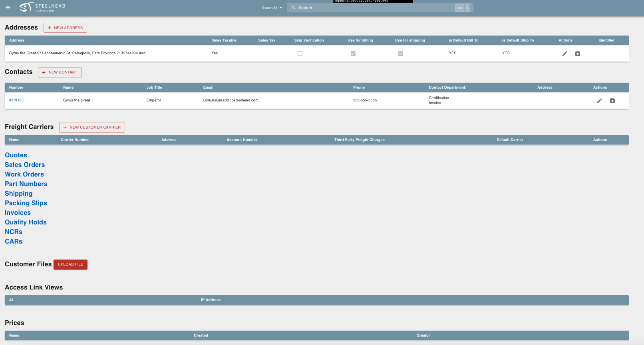The image size is (644, 345).
Task: Click the Skip Verification column header
Action: pyautogui.click(x=309, y=40)
